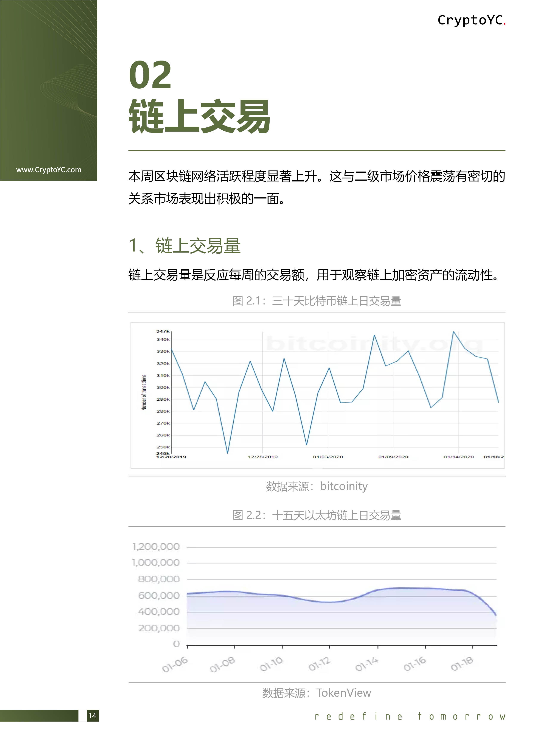Click the '01-16' x-axis label
The image size is (534, 756).
[414, 664]
